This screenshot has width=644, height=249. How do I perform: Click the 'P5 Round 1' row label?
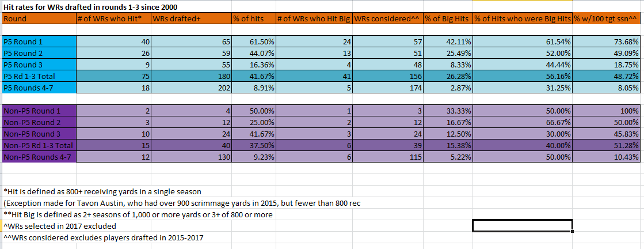tap(39, 41)
